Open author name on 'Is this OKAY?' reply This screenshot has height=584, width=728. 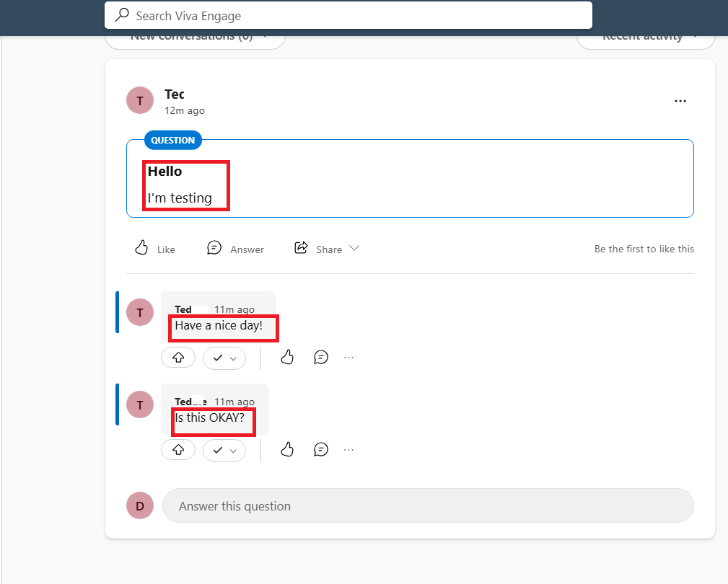(190, 402)
